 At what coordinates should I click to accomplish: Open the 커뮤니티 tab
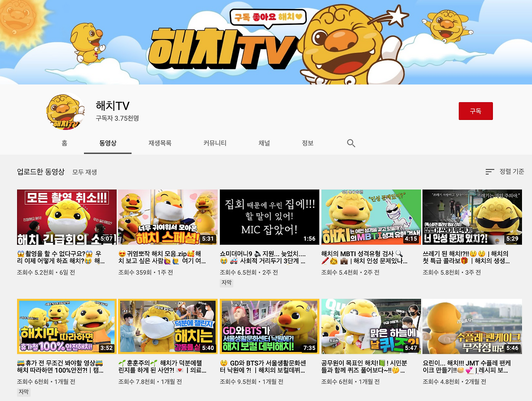[214, 143]
